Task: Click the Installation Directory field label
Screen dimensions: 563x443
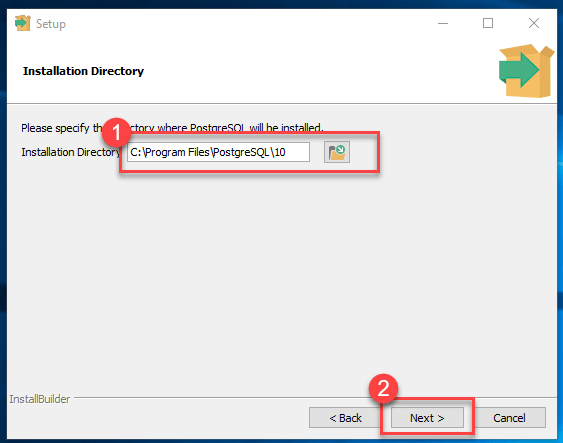Action: 70,152
